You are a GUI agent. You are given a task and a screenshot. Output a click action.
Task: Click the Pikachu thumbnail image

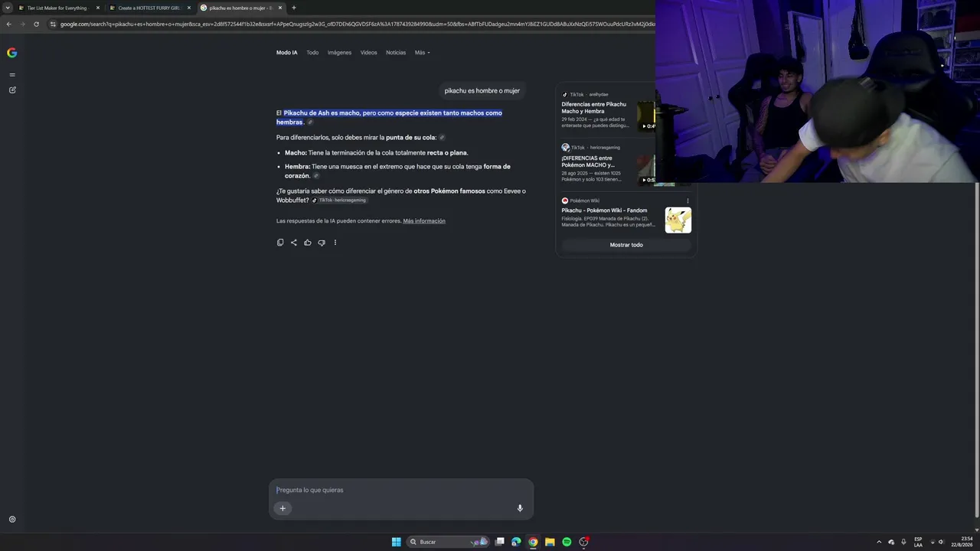click(678, 220)
